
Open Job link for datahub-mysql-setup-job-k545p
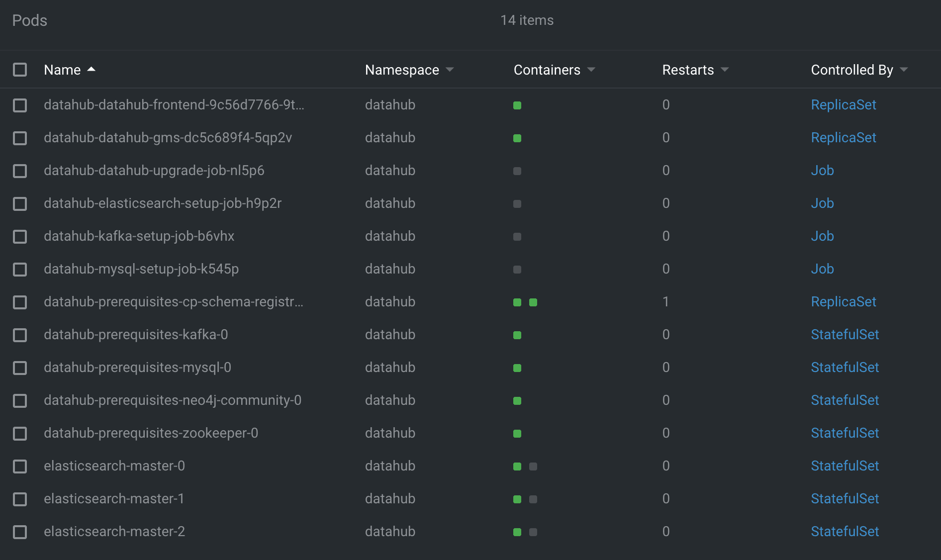click(x=822, y=269)
